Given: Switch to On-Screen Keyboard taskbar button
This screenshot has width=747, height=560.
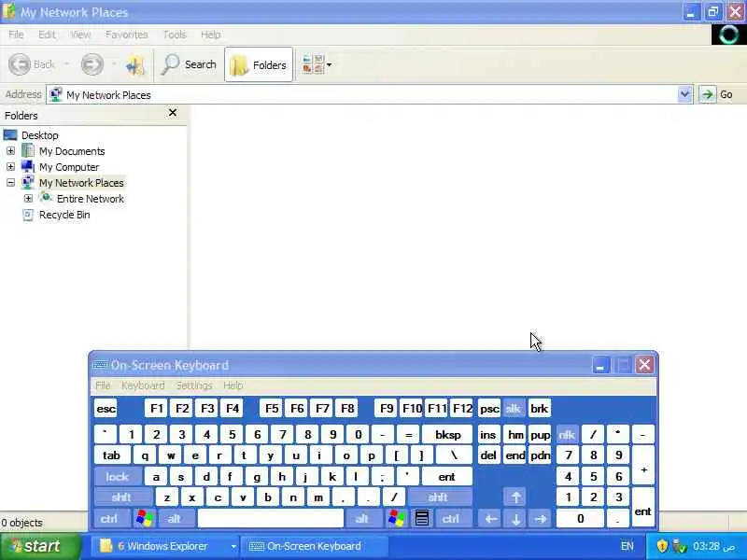Looking at the screenshot, I should pos(315,547).
